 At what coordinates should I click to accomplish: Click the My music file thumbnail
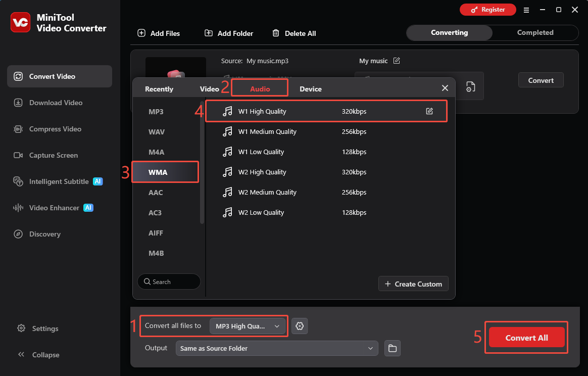coord(175,68)
